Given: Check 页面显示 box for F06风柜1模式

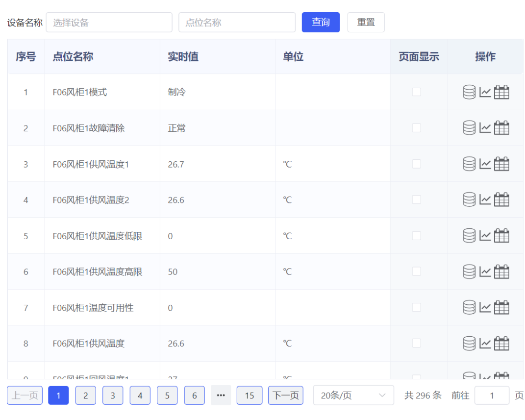Looking at the screenshot, I should pyautogui.click(x=416, y=92).
